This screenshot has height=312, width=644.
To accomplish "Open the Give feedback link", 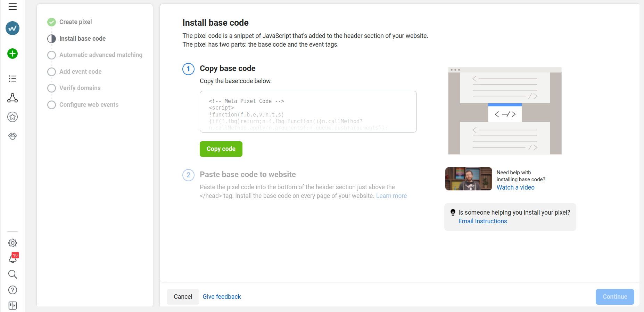I will [222, 297].
